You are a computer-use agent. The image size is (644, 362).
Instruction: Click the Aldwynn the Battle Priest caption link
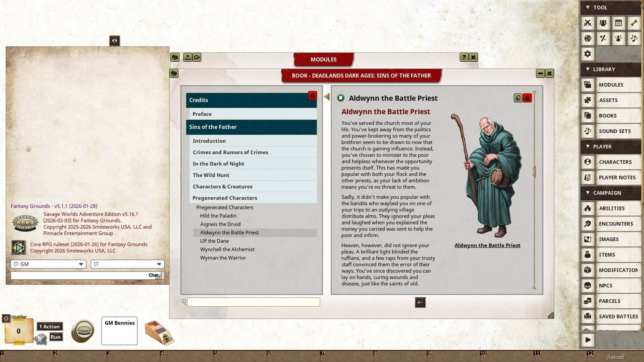tap(487, 245)
